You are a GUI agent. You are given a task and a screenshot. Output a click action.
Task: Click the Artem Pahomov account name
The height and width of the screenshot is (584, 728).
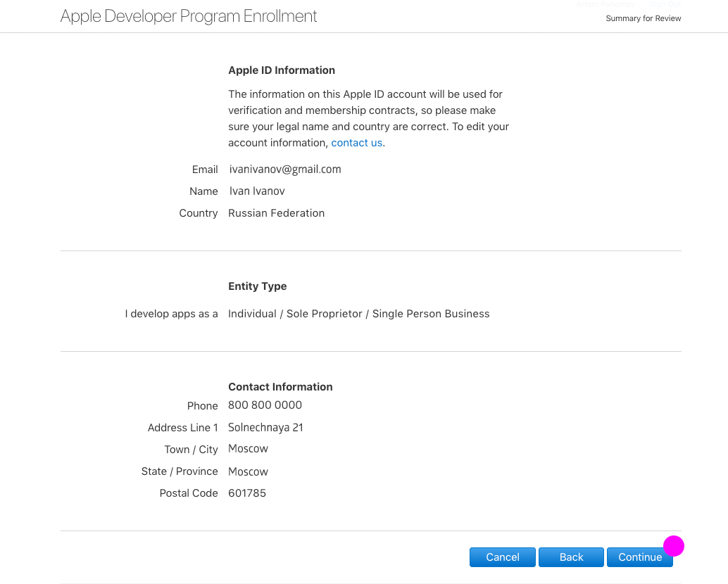[605, 4]
